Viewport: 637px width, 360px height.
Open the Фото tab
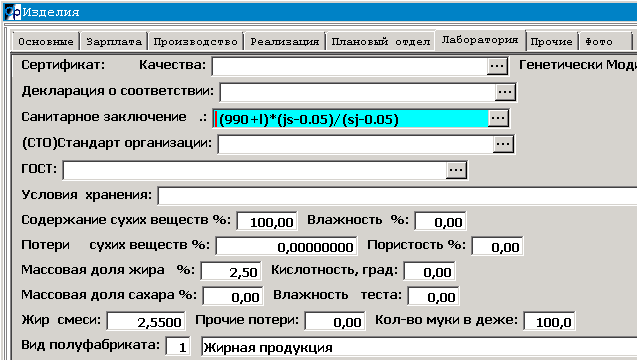click(604, 41)
